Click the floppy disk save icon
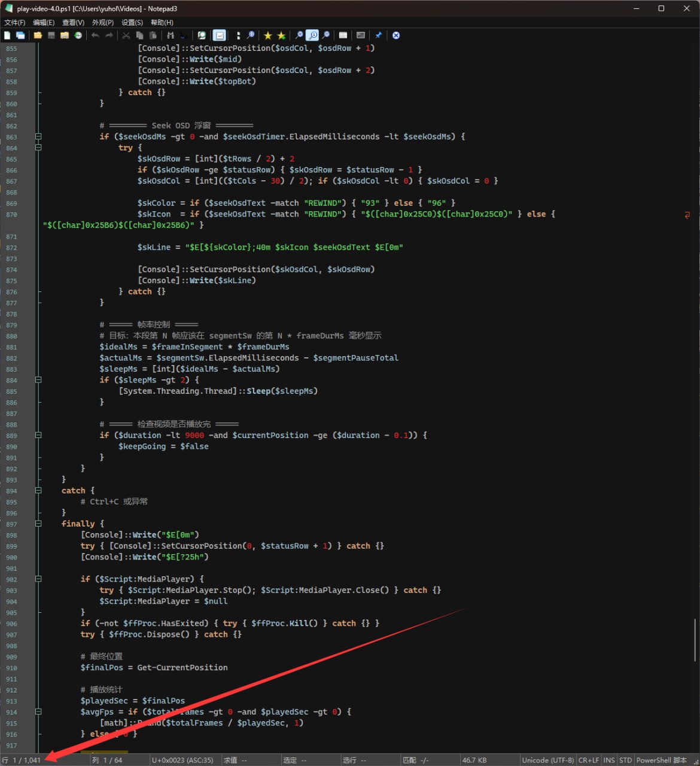This screenshot has height=766, width=700. coord(51,36)
